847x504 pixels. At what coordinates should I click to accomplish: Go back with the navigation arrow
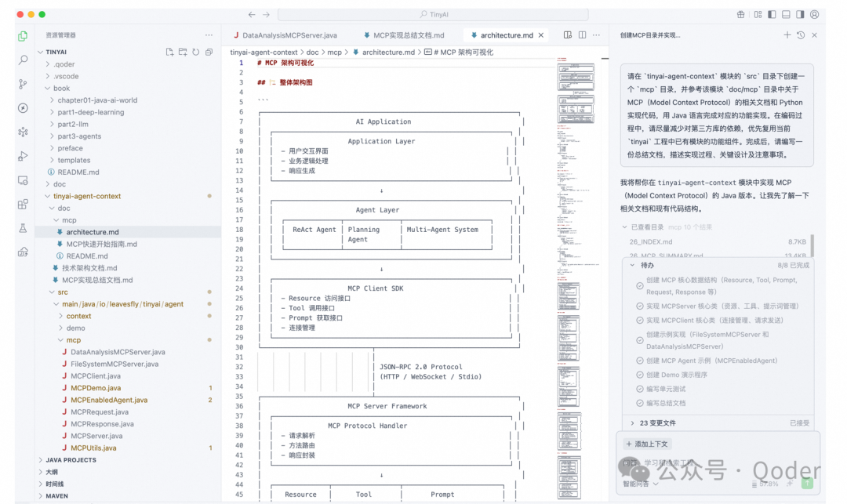(252, 15)
